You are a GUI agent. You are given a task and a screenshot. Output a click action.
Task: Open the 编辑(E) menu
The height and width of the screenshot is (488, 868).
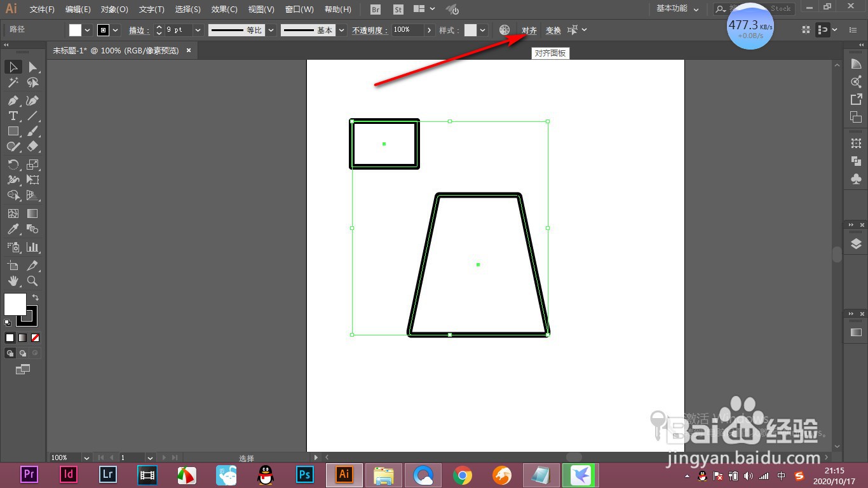click(78, 10)
